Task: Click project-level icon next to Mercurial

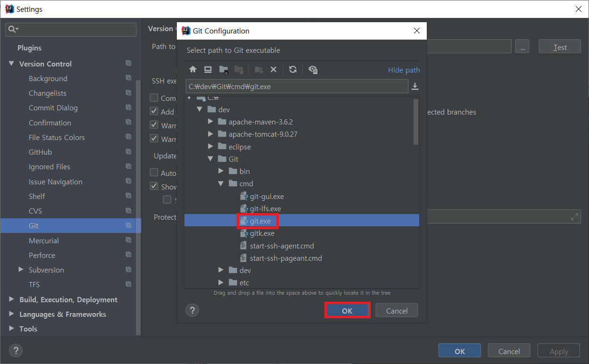Action: pos(128,240)
